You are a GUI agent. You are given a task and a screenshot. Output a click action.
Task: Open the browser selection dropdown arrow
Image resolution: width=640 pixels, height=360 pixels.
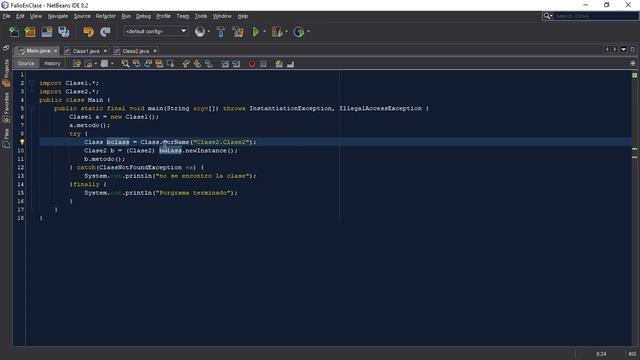click(x=209, y=31)
